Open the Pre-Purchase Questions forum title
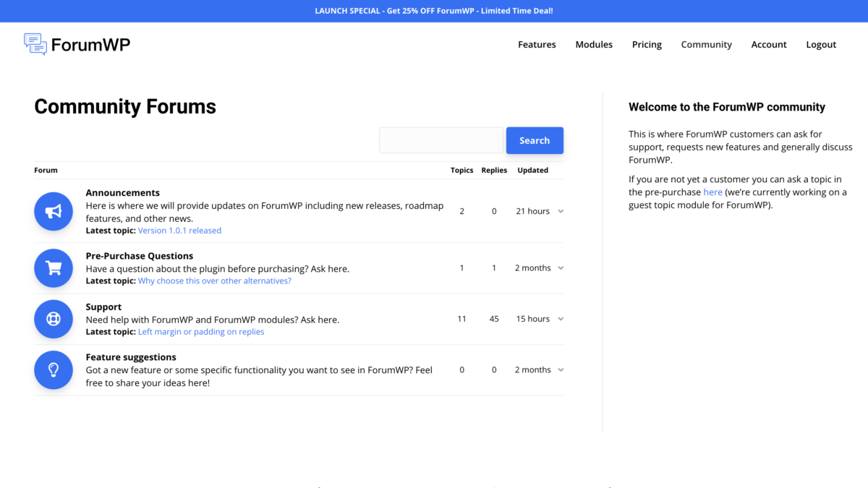This screenshot has height=488, width=868. coord(140,256)
